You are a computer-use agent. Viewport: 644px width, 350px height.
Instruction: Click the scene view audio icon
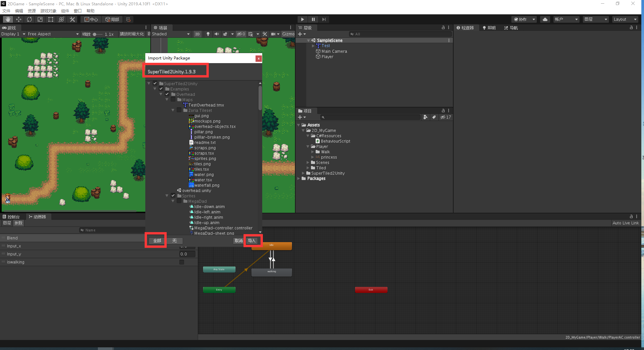[216, 34]
